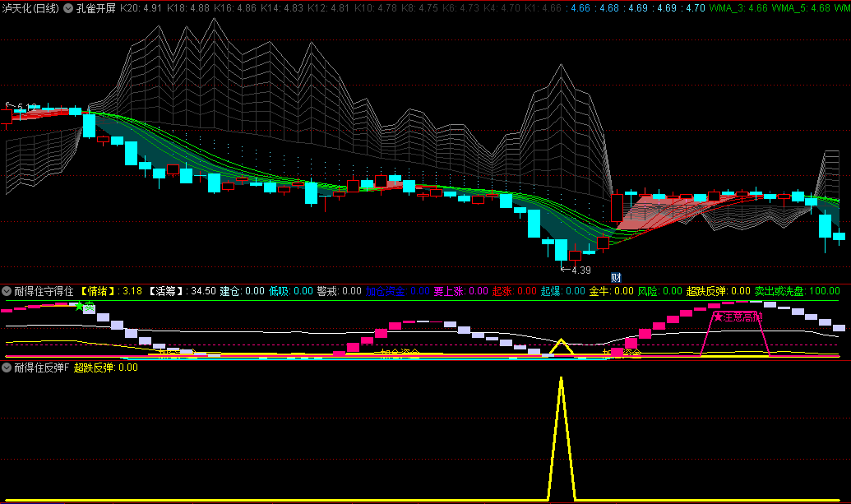Click the first large cyan candlestick below 5.12
Image resolution: width=851 pixels, height=504 pixels.
(89, 126)
